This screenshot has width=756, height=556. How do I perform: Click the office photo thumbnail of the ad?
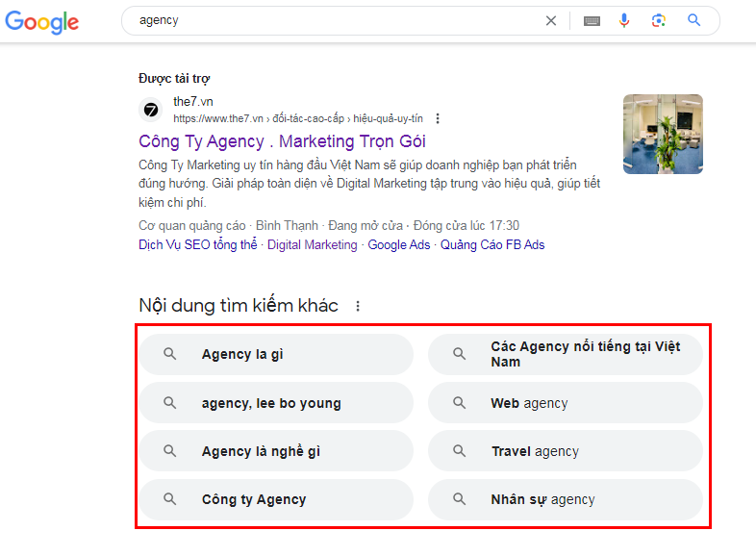pyautogui.click(x=663, y=134)
